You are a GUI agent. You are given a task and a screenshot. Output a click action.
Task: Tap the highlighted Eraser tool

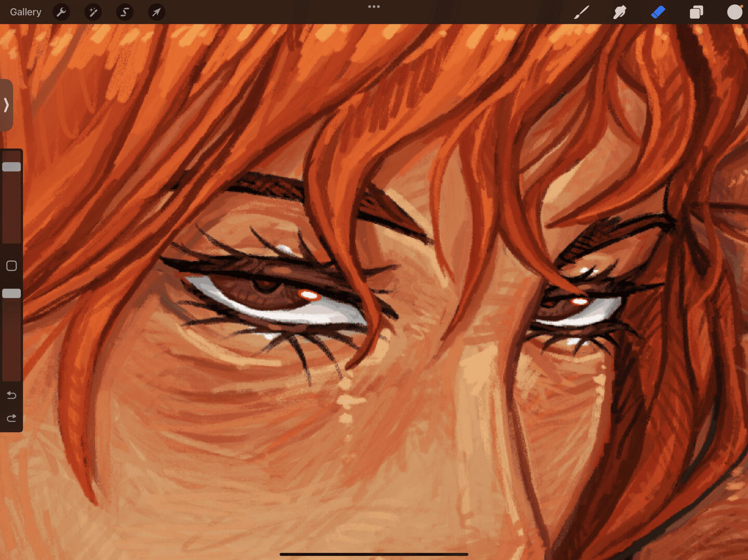tap(658, 12)
